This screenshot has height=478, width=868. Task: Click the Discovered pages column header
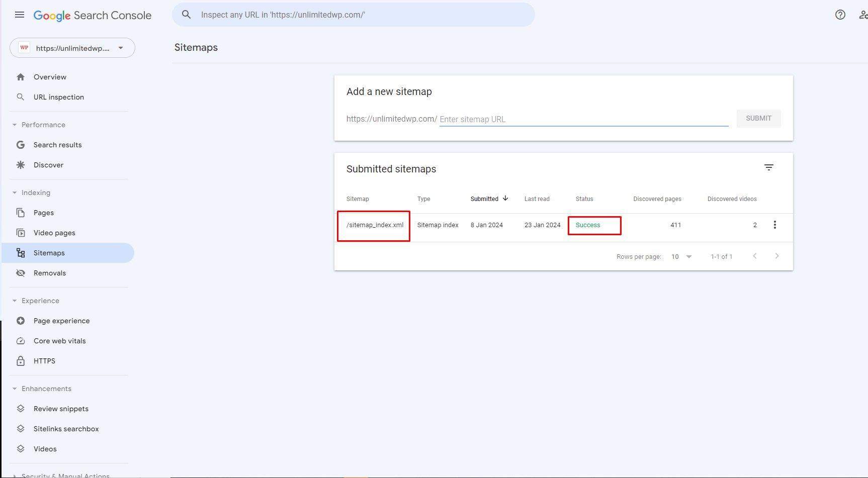pyautogui.click(x=657, y=199)
